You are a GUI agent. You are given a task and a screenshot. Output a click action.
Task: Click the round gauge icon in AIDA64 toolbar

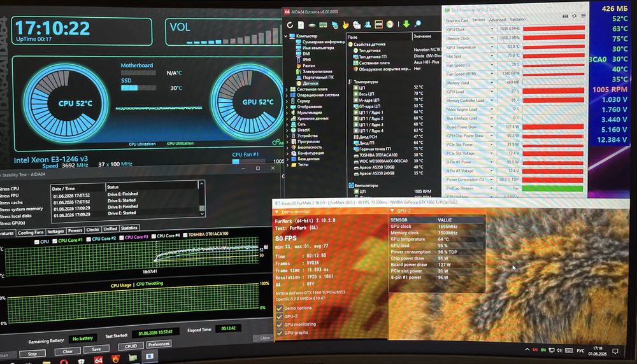(x=390, y=24)
